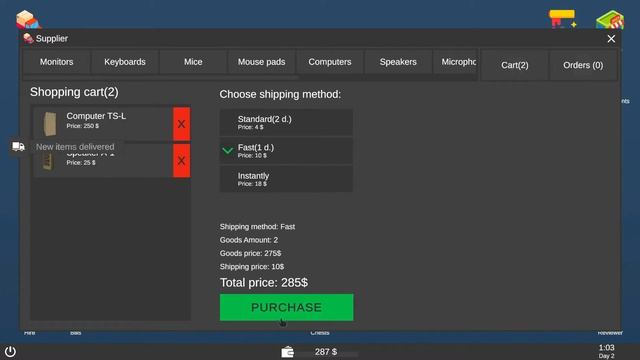
Task: Open the Speakers category tab
Action: coord(398,62)
